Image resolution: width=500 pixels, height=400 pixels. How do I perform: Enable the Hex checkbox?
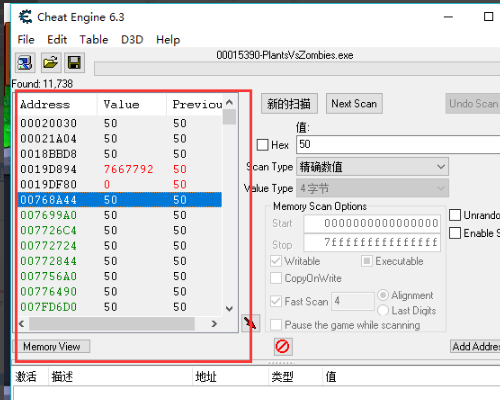tap(262, 145)
